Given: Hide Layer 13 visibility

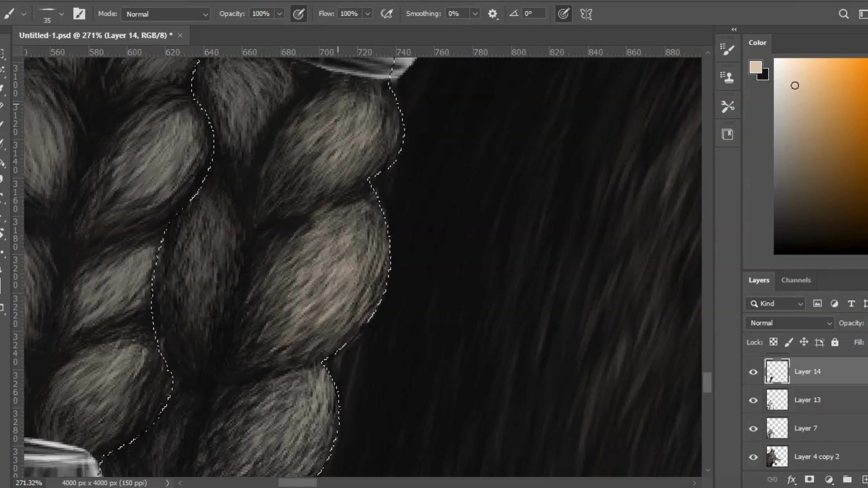Looking at the screenshot, I should click(753, 400).
